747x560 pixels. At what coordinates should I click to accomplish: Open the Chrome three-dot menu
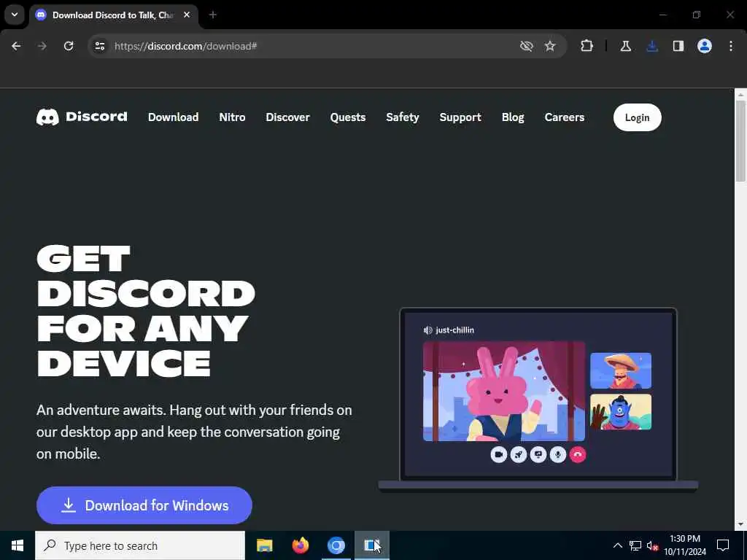(x=731, y=46)
